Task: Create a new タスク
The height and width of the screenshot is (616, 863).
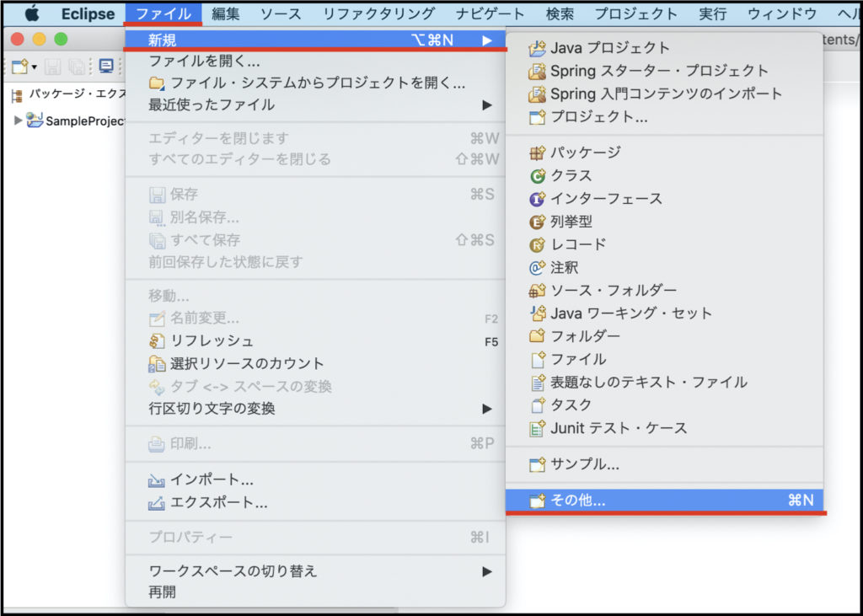Action: tap(664, 405)
